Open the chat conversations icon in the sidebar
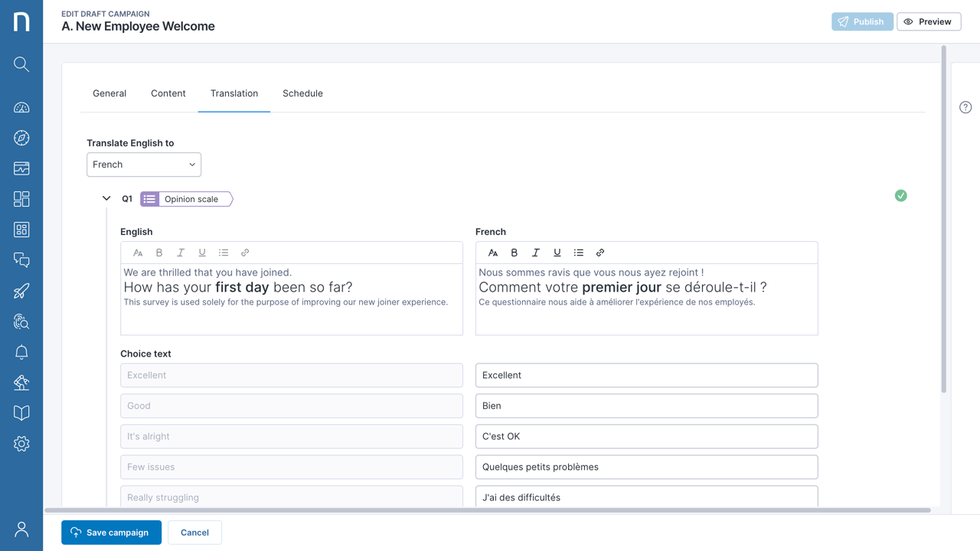 pyautogui.click(x=21, y=260)
